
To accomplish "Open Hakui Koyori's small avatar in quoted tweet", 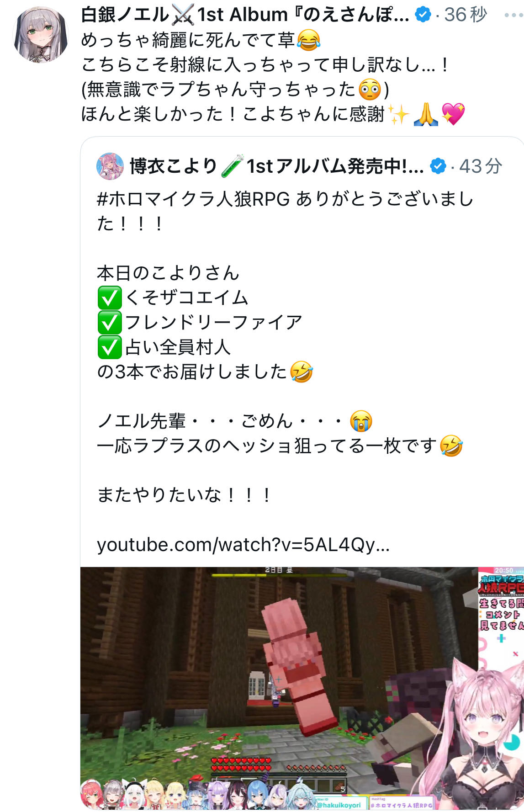I will click(110, 166).
